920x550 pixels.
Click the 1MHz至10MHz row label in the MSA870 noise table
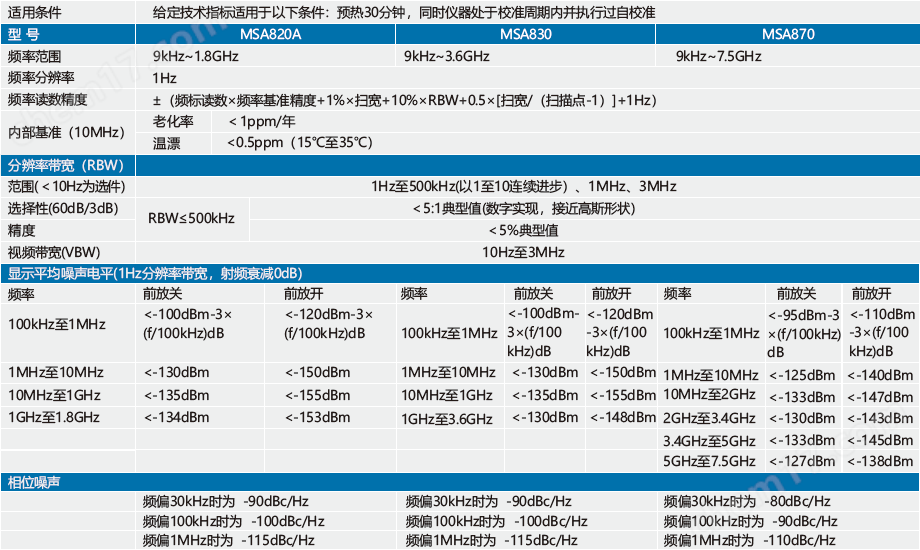point(711,375)
